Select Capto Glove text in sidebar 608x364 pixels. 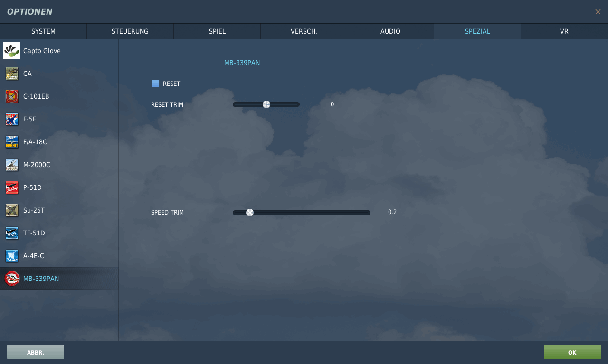[x=42, y=51]
